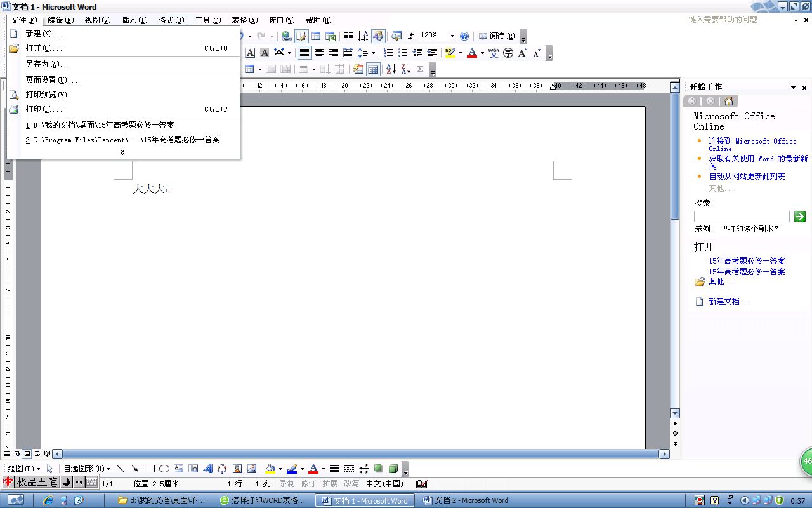Insert clip art from the drawing toolbar
Screen dimensions: 812x508
237,469
